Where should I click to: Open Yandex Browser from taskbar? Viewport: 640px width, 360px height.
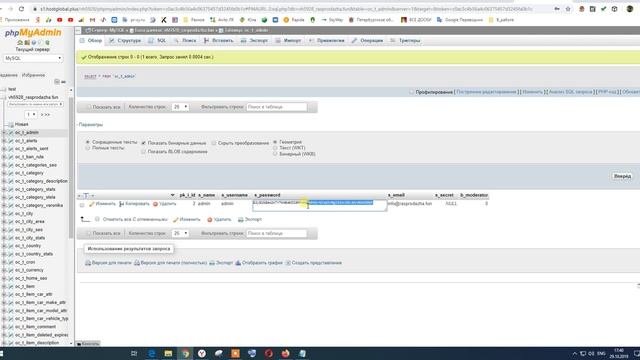pos(202,353)
